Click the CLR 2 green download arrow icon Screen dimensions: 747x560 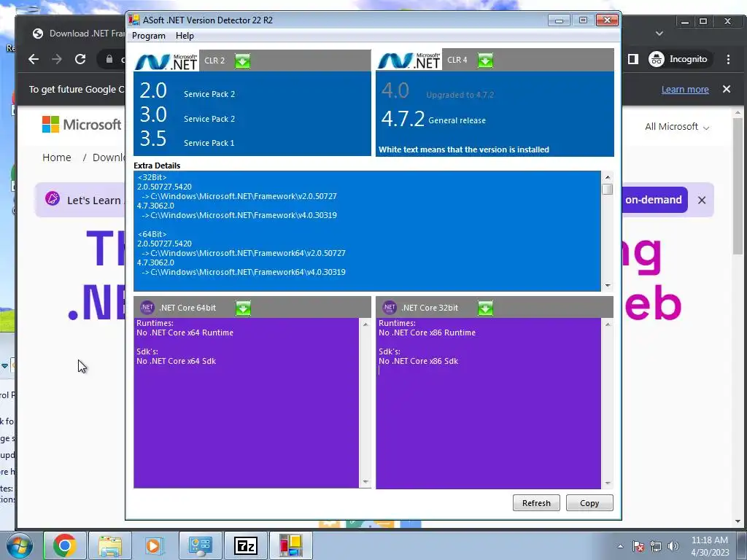click(242, 61)
